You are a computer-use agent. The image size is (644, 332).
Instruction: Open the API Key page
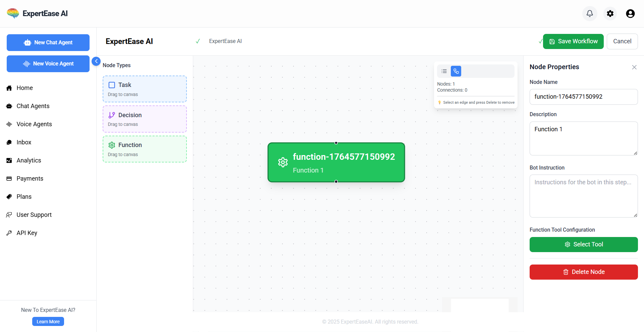tap(27, 233)
